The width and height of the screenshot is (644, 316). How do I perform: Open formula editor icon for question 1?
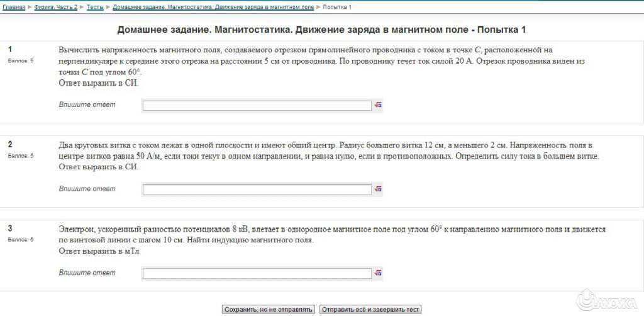click(378, 105)
